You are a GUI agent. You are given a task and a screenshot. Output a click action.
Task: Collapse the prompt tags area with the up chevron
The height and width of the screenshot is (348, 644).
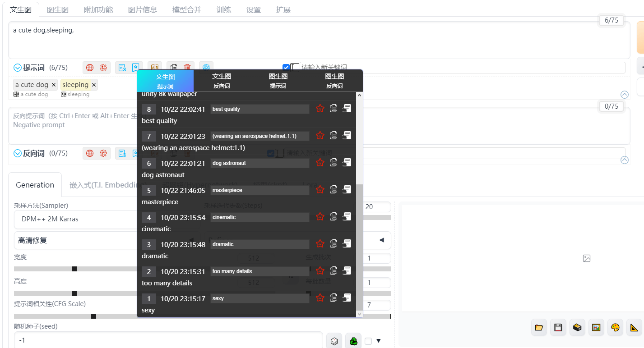625,95
